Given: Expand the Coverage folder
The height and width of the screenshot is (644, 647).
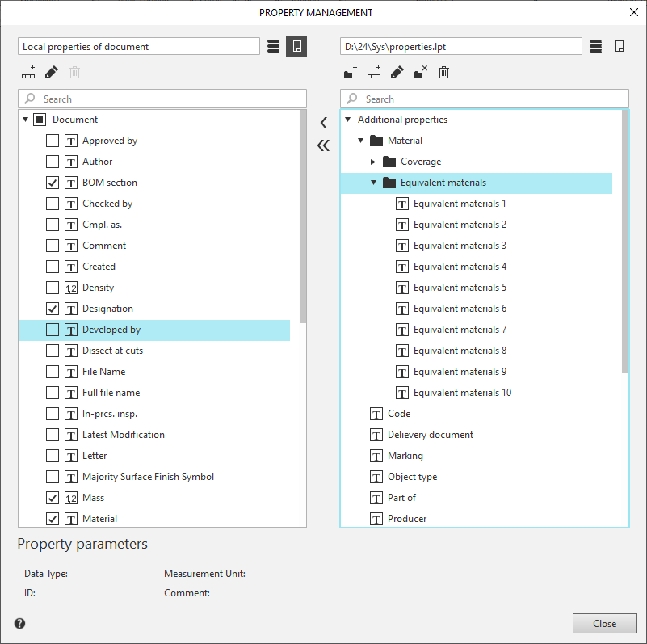Looking at the screenshot, I should tap(373, 162).
